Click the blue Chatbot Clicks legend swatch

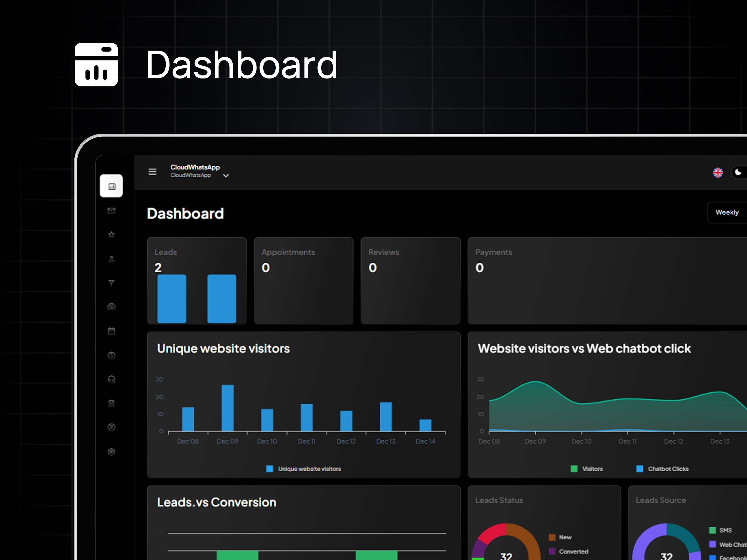pyautogui.click(x=640, y=469)
